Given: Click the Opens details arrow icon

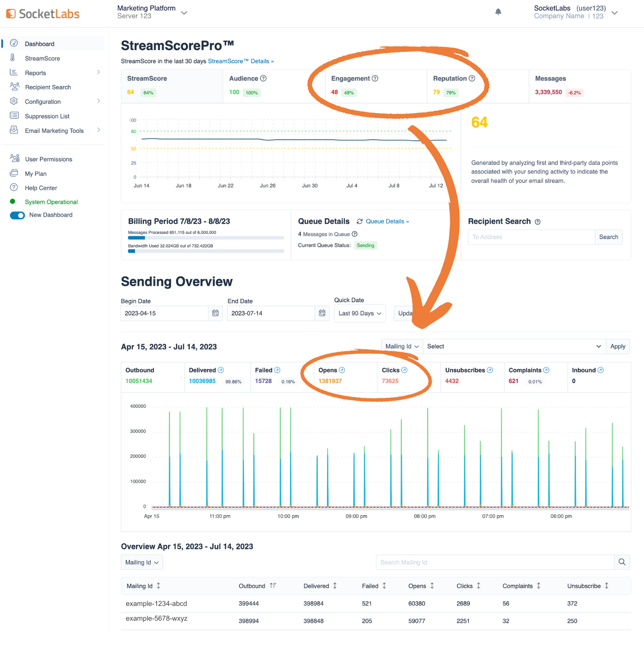Looking at the screenshot, I should point(342,370).
